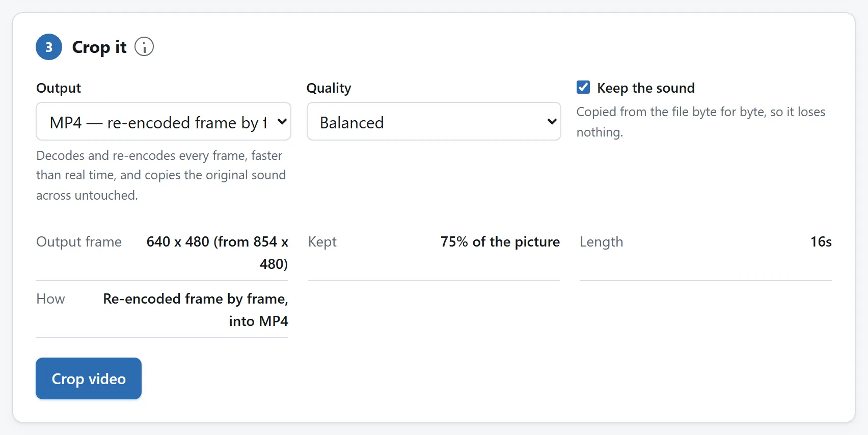Click the "How" row label
The width and height of the screenshot is (868, 435).
point(50,299)
